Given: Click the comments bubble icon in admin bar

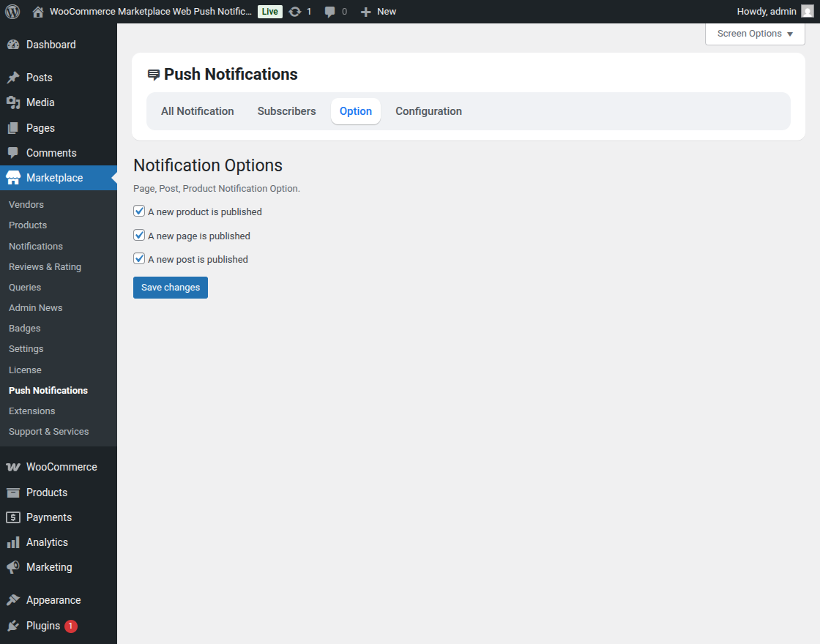Looking at the screenshot, I should 329,11.
